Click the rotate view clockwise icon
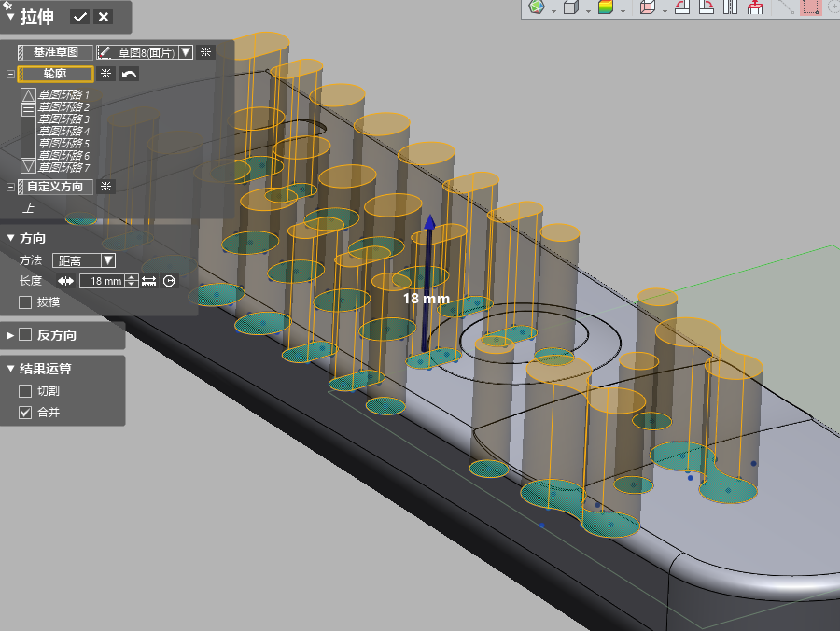 (707, 7)
